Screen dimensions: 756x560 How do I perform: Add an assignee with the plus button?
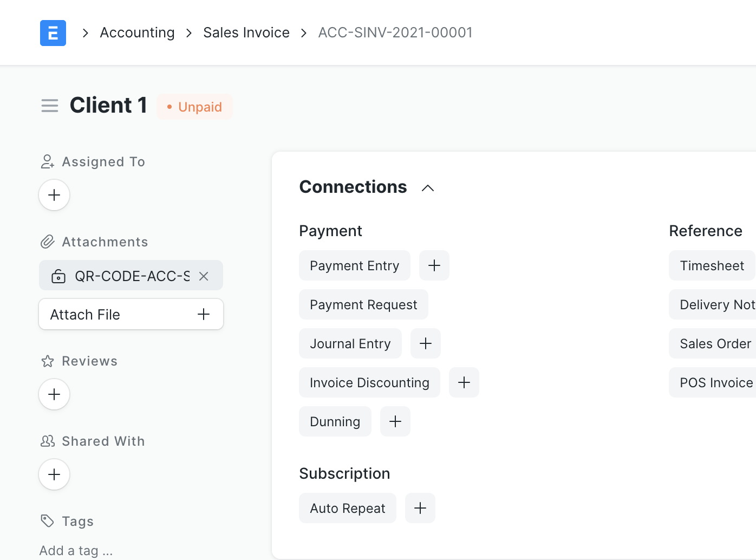click(x=54, y=195)
